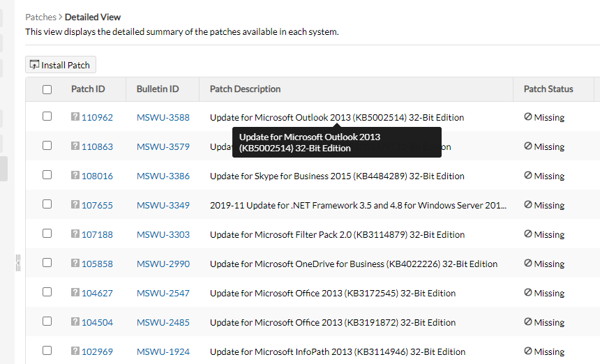
Task: Open bulletin MSWU-2547 link
Action: (x=163, y=294)
